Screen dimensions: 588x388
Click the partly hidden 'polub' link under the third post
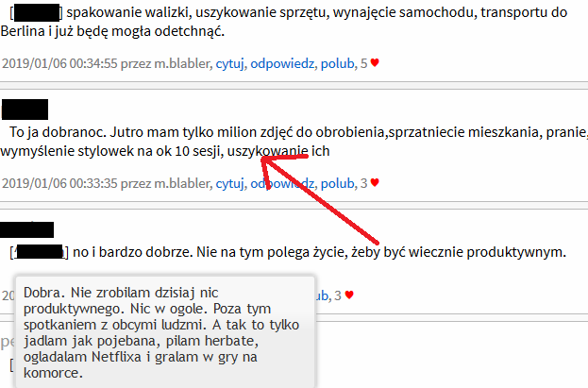(322, 295)
